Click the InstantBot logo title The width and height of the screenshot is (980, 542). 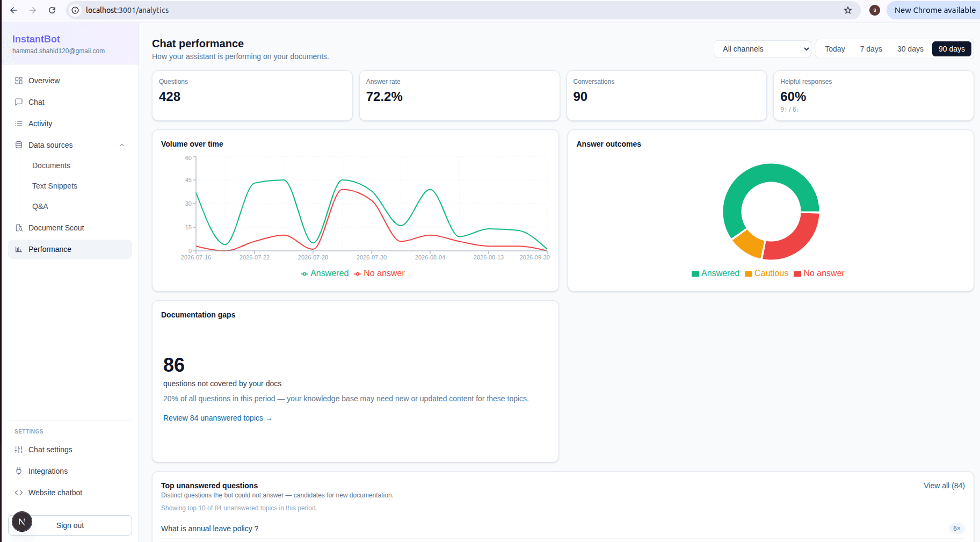tap(36, 39)
